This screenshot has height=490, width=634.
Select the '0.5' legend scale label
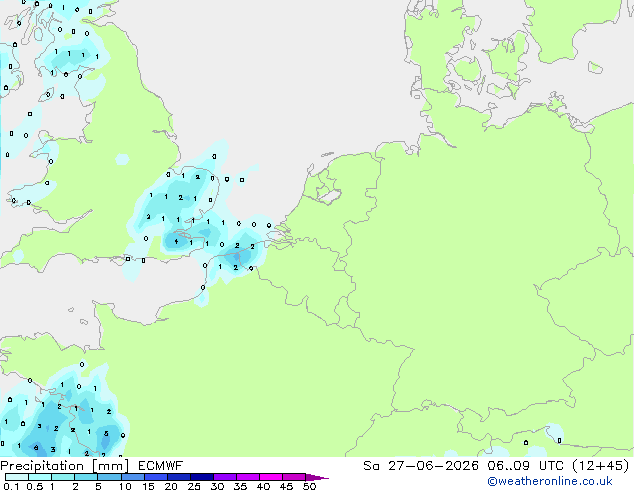point(35,486)
